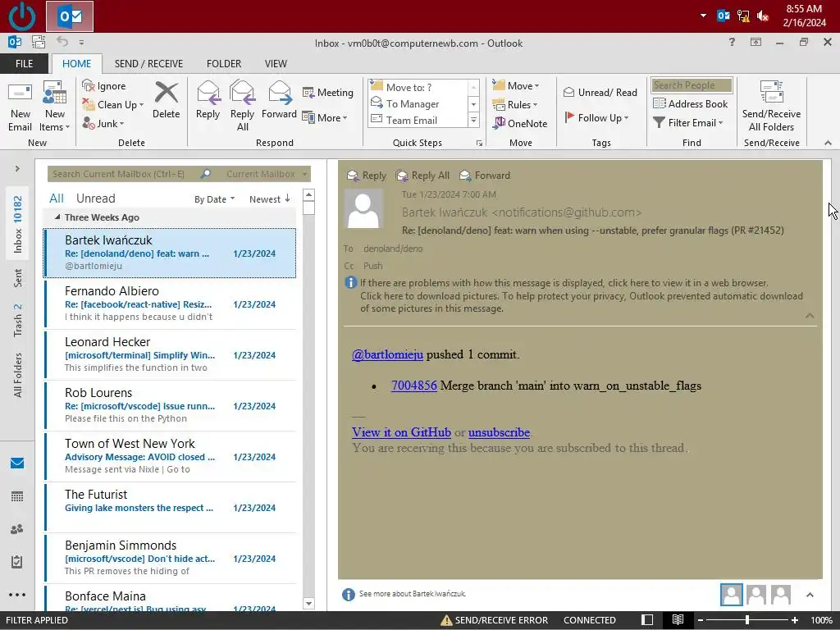The image size is (840, 630).
Task: Open the 7004856 commit link
Action: (x=414, y=386)
